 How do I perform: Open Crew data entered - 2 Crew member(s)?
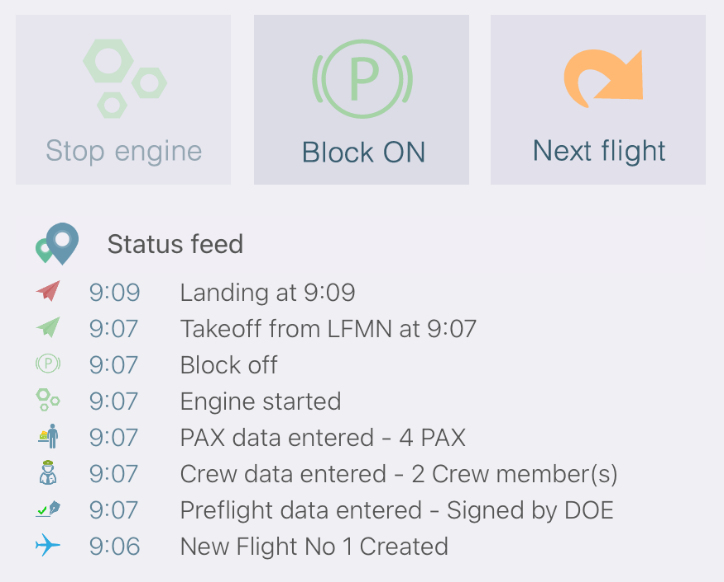[399, 474]
